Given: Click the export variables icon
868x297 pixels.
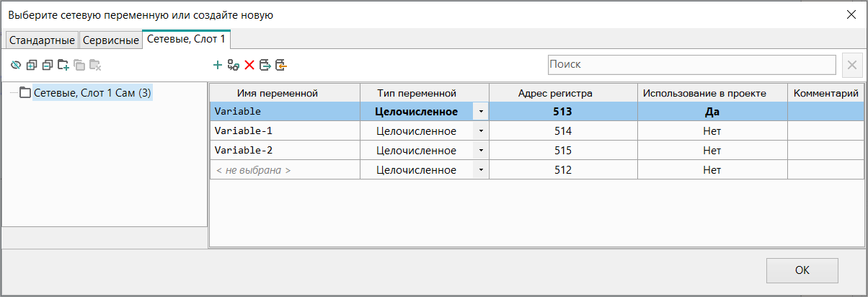Looking at the screenshot, I should (x=265, y=66).
